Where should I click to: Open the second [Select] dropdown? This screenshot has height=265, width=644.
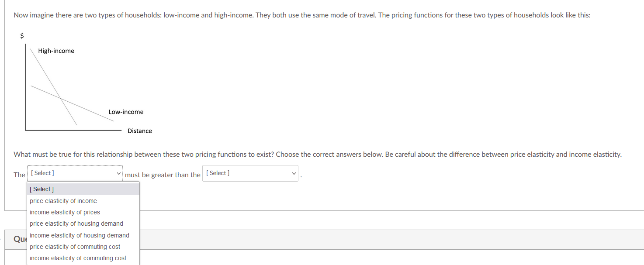tap(249, 173)
